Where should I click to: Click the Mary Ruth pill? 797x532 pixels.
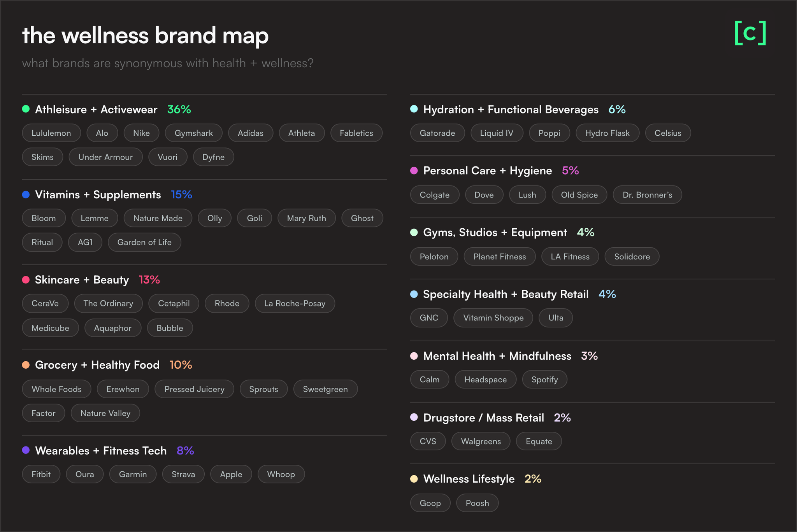(x=307, y=218)
